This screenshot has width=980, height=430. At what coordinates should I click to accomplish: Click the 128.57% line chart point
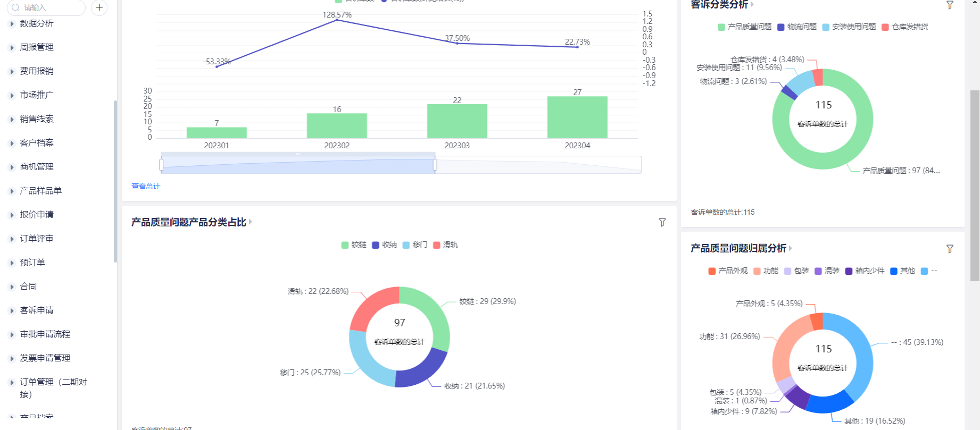337,20
